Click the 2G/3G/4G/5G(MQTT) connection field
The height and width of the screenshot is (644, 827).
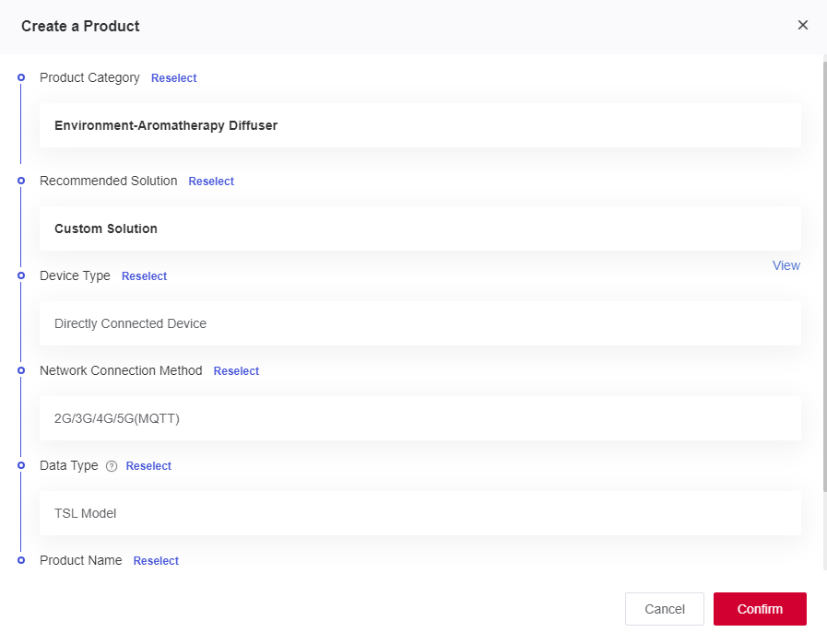coord(420,418)
